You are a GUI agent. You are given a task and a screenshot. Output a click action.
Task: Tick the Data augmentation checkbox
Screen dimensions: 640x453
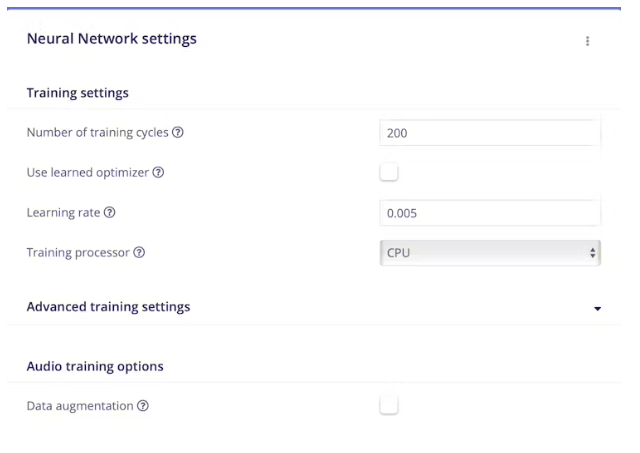tap(389, 405)
